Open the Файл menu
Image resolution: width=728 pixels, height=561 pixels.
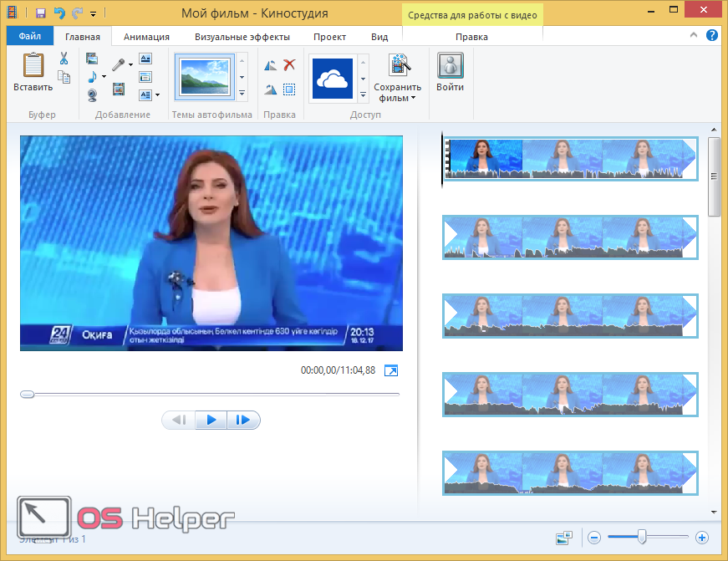30,37
